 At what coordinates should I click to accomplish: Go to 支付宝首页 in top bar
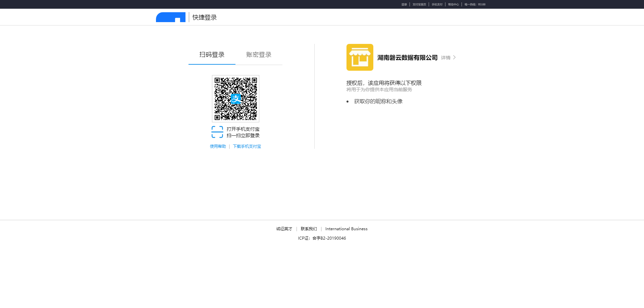click(419, 4)
